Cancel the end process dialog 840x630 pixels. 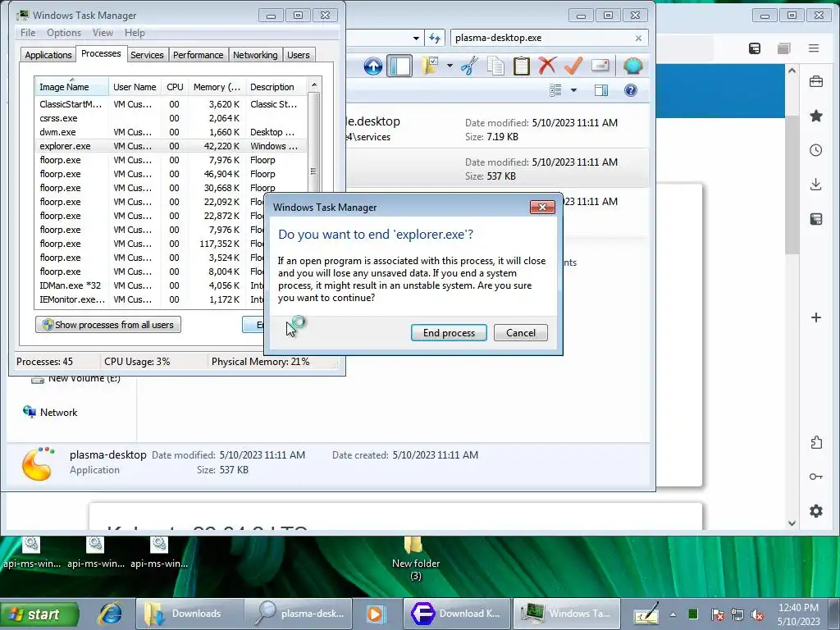(x=521, y=333)
